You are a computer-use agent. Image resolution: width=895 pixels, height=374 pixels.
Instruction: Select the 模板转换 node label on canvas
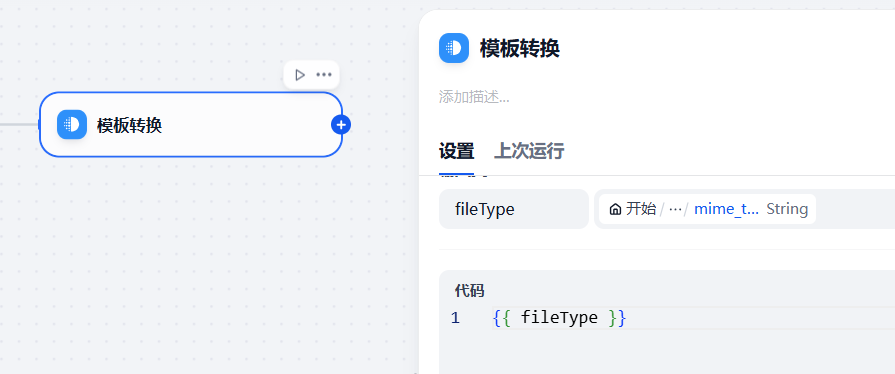(x=129, y=125)
